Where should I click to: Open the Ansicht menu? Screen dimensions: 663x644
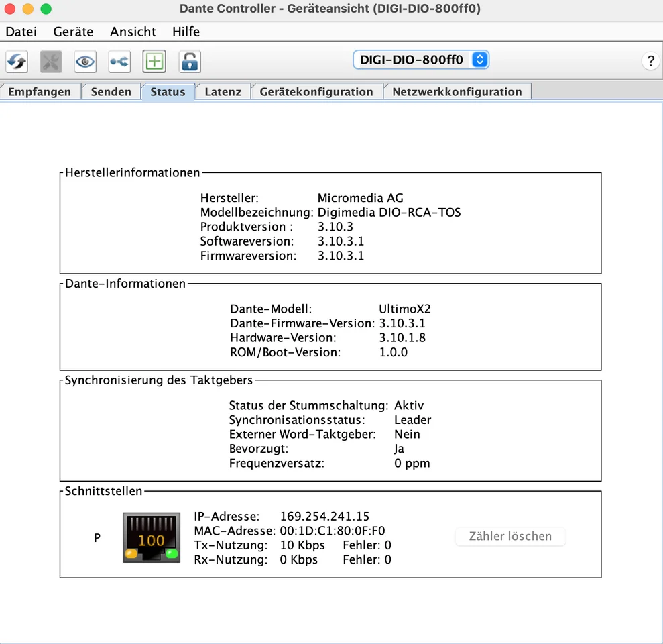pos(133,32)
